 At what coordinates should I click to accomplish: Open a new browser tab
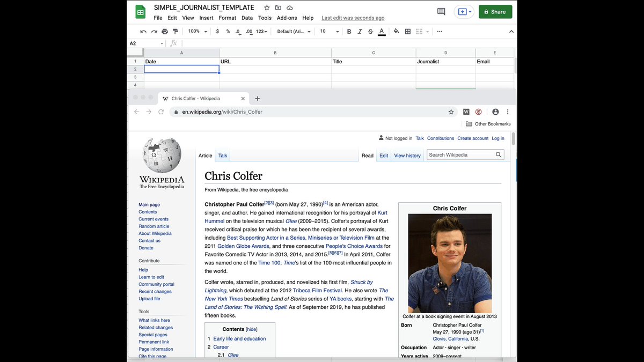point(257,99)
